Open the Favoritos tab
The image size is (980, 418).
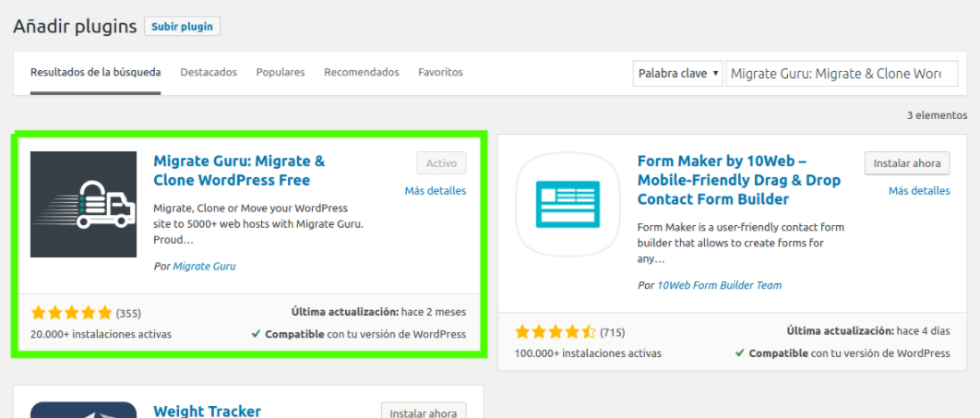(440, 73)
